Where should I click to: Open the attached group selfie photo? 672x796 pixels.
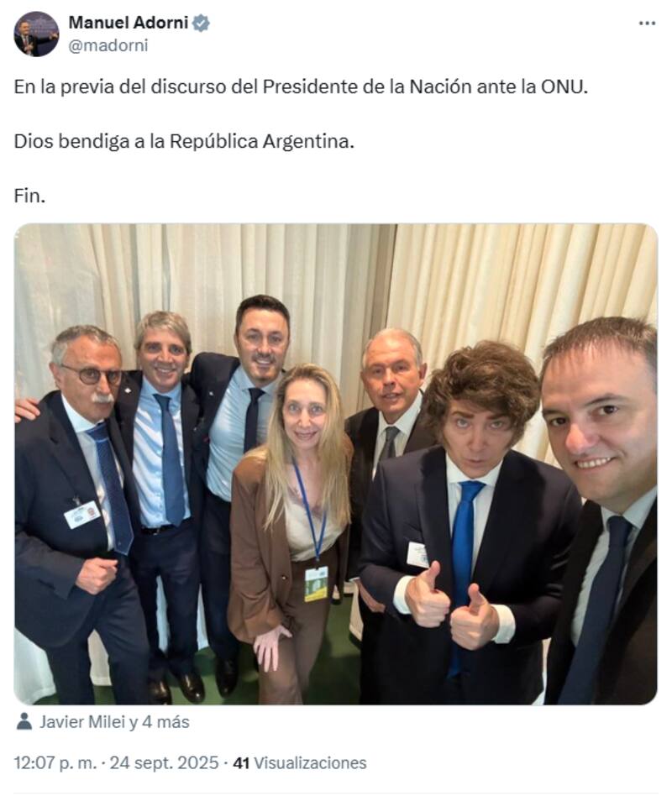(x=336, y=464)
